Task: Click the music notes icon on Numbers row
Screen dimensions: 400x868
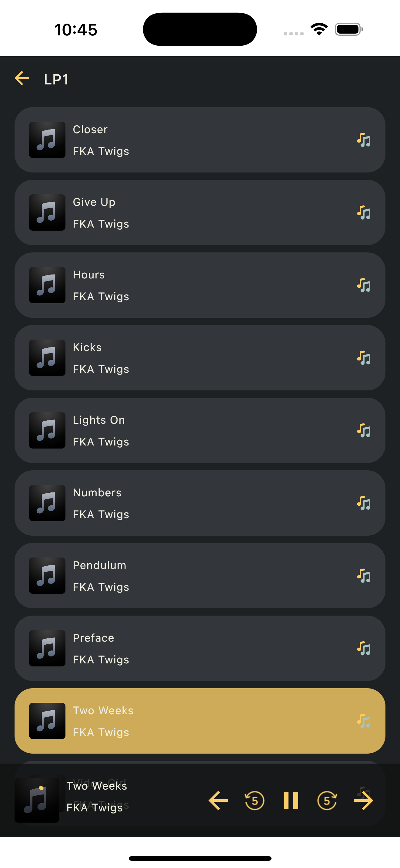Action: [364, 503]
